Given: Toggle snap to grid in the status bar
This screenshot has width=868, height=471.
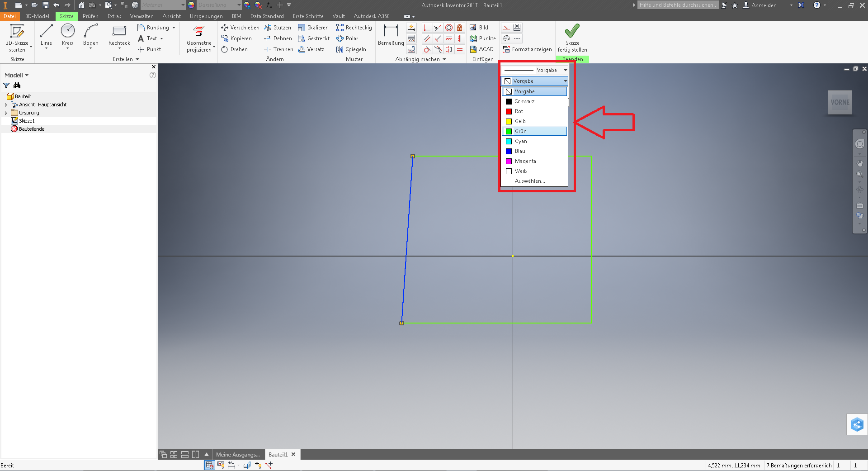Looking at the screenshot, I should [x=209, y=465].
